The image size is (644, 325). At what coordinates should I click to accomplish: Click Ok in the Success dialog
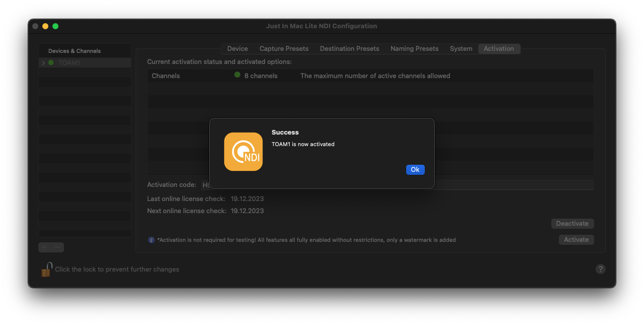click(x=415, y=170)
